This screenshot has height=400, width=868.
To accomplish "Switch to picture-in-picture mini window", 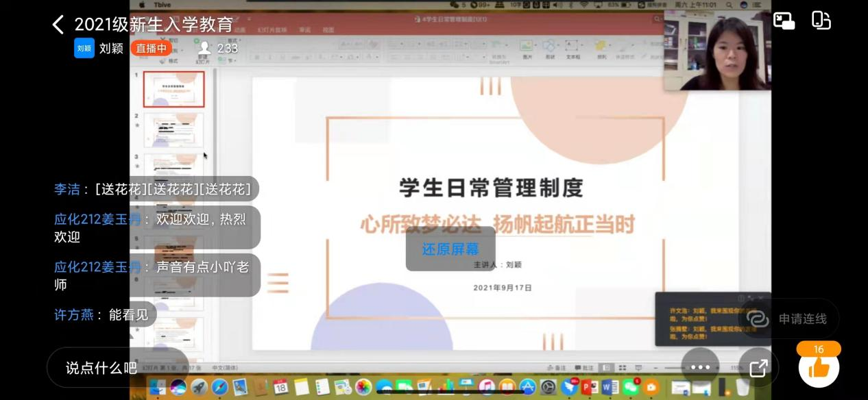I will point(784,21).
